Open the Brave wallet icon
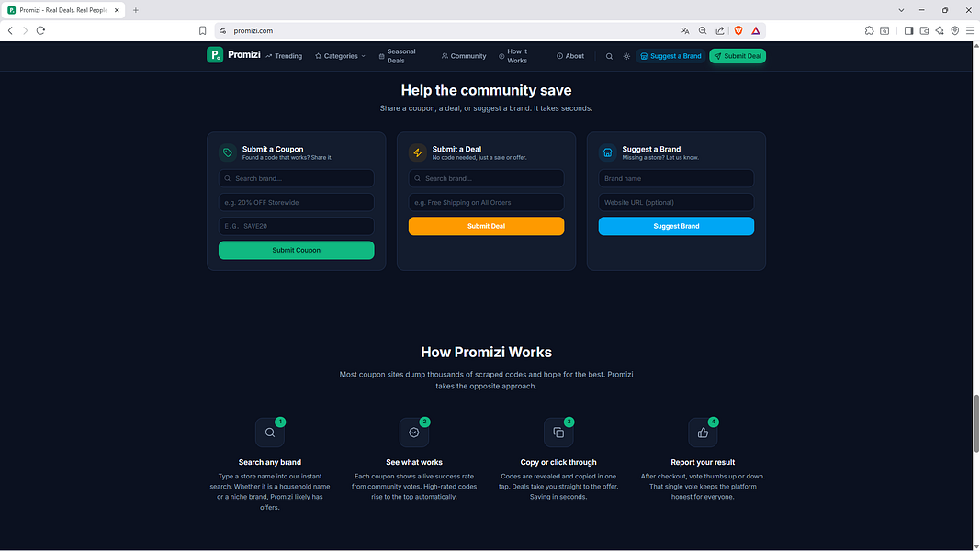 click(x=924, y=30)
